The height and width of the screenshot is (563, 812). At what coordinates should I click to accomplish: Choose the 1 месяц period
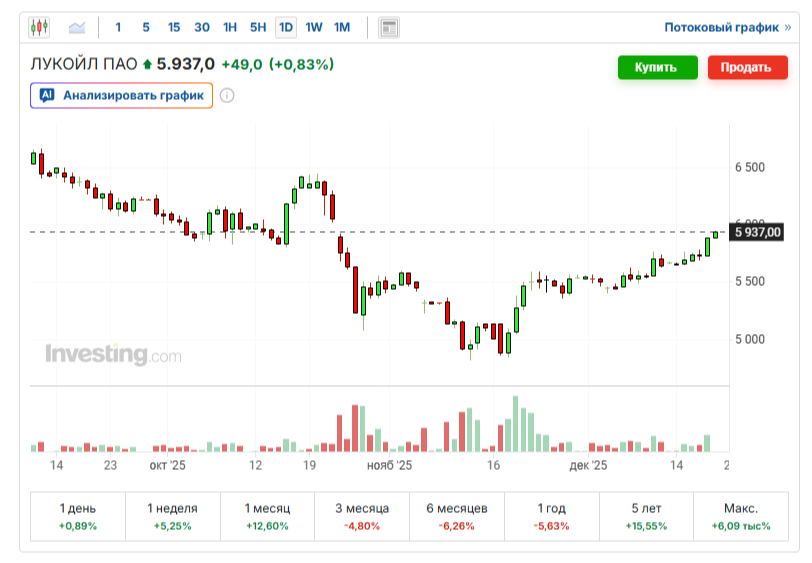pos(267,516)
